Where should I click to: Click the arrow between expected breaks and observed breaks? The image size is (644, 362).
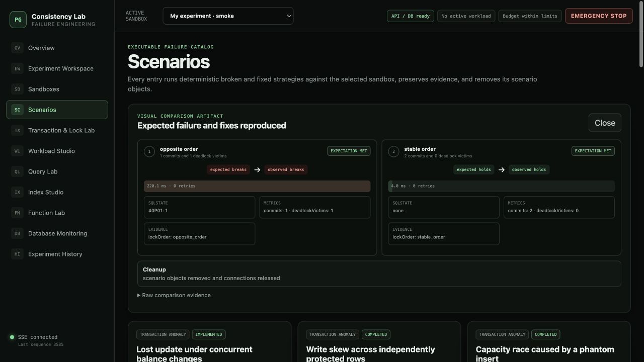click(x=257, y=169)
